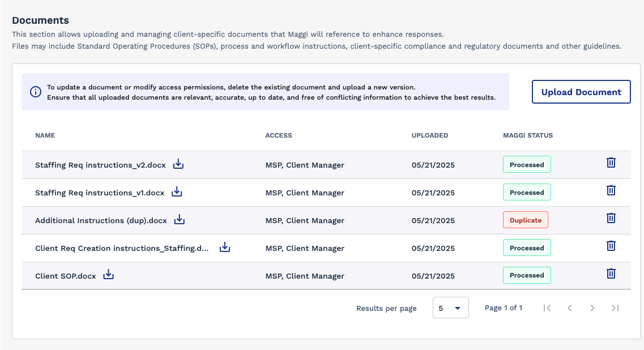Click the ACCESS column header
Image resolution: width=644 pixels, height=350 pixels.
(x=279, y=135)
